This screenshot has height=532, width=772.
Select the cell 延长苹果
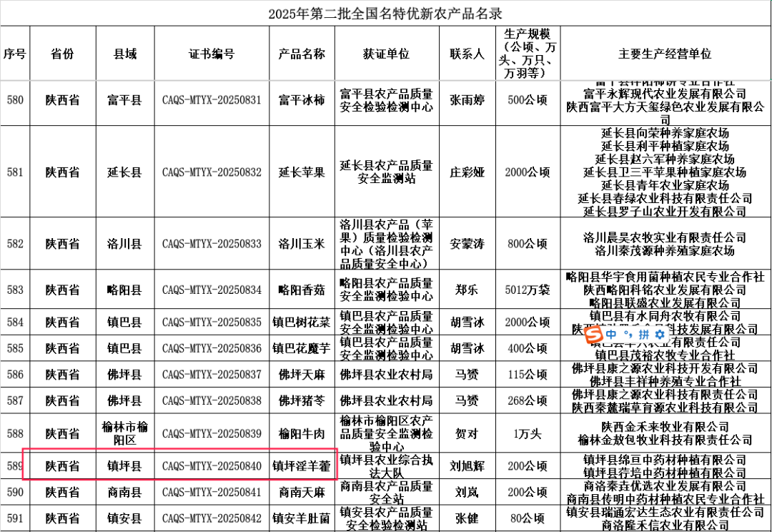(x=302, y=172)
